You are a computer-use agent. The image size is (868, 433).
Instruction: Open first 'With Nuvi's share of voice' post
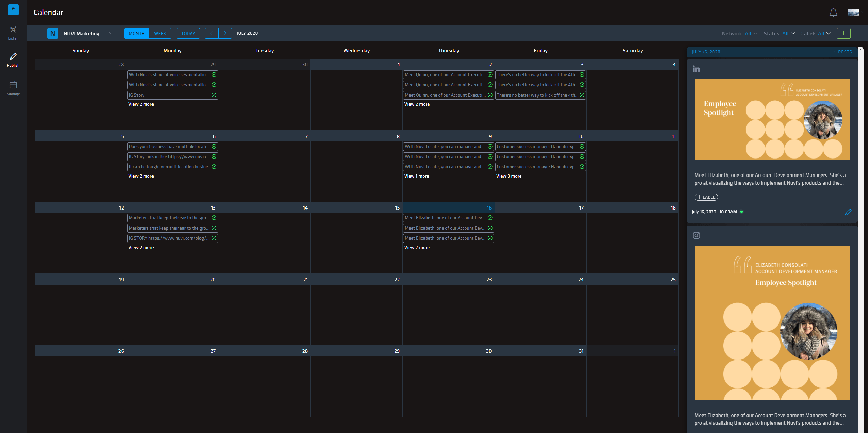click(x=173, y=75)
